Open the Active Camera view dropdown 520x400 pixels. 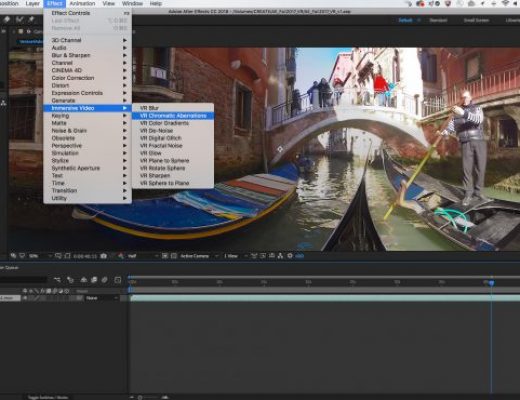click(199, 256)
